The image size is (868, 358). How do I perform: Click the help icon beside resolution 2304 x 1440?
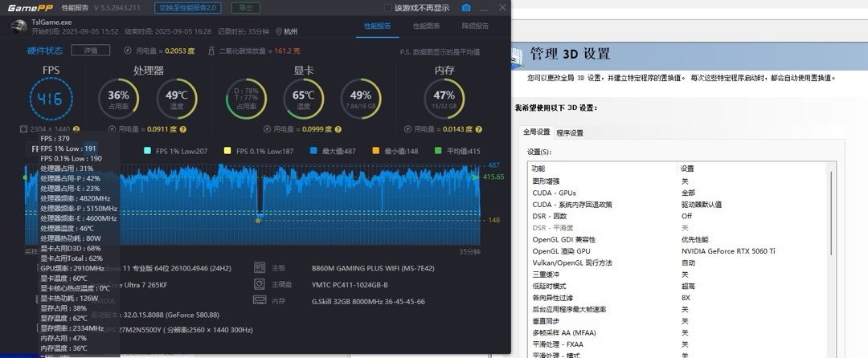click(76, 128)
